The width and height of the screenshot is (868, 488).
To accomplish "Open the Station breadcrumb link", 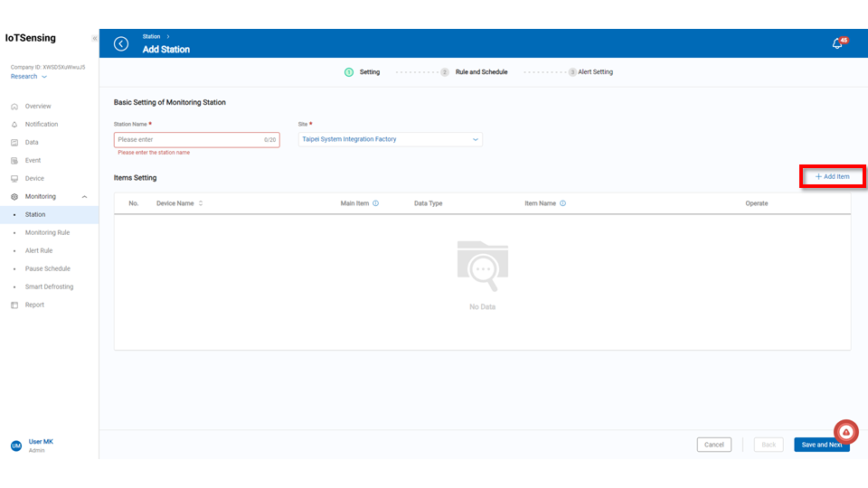I will [151, 37].
